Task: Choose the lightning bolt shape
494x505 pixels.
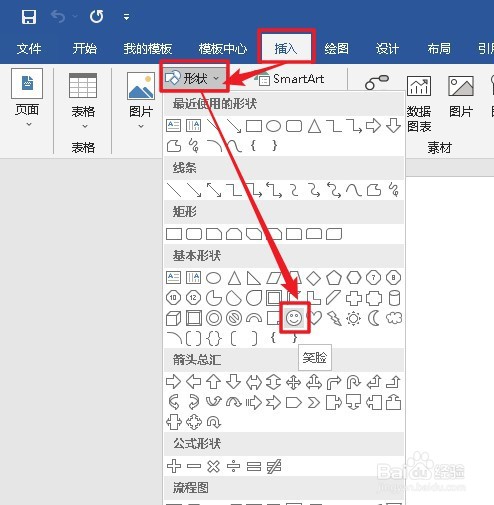Action: click(x=334, y=318)
